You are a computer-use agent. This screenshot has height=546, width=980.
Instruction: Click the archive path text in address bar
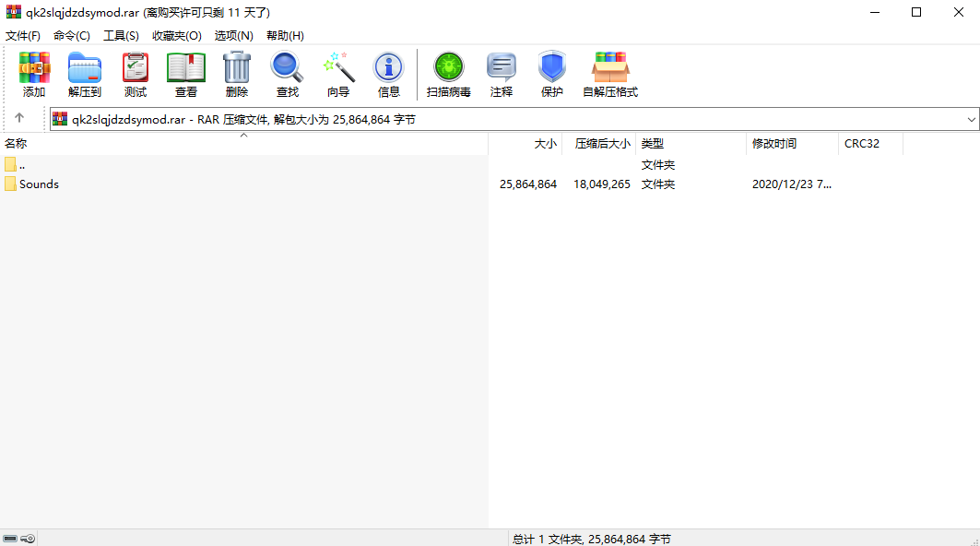[x=243, y=120]
